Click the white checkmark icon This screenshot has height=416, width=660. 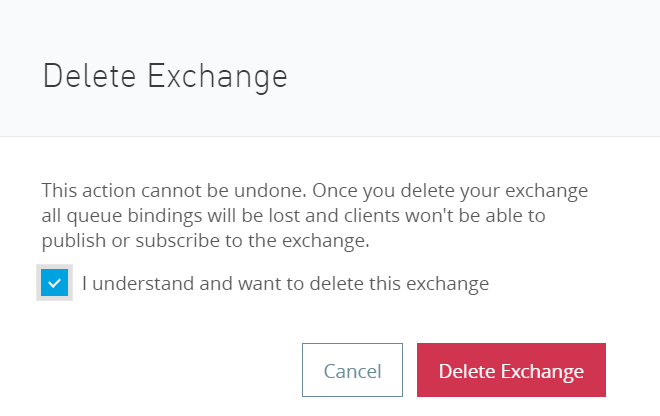[55, 284]
